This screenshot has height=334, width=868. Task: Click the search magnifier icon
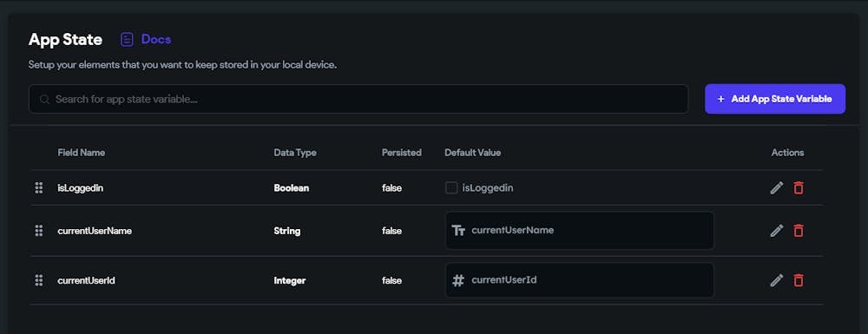click(x=45, y=100)
